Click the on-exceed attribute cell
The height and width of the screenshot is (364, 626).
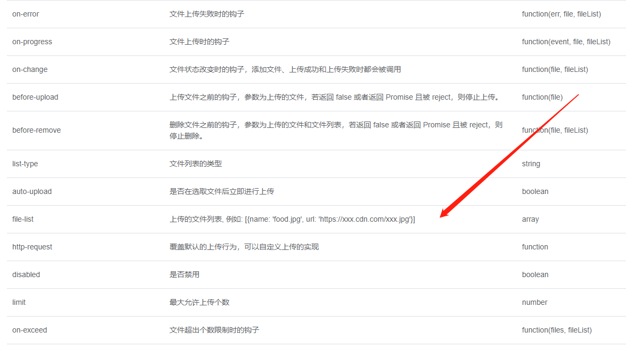[30, 330]
